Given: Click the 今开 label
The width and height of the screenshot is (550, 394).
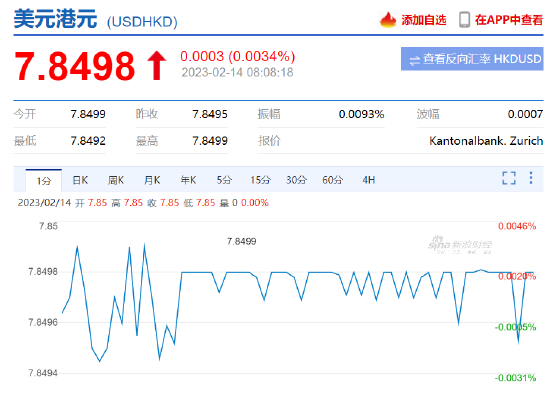Looking at the screenshot, I should (25, 114).
